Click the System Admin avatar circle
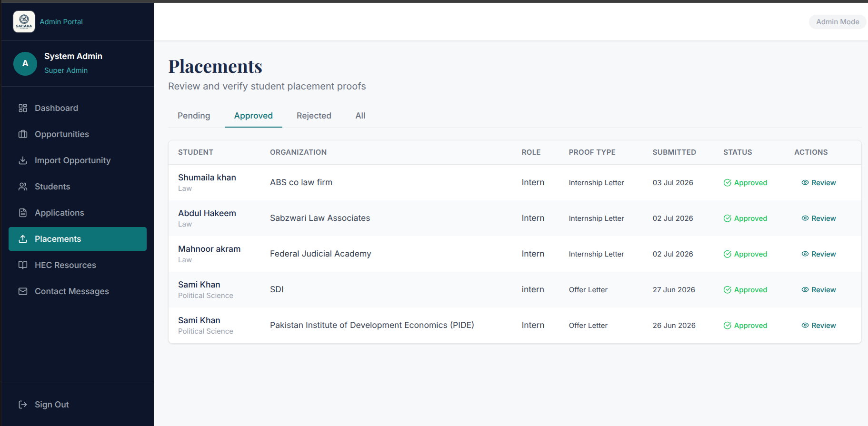The image size is (868, 426). 25,63
